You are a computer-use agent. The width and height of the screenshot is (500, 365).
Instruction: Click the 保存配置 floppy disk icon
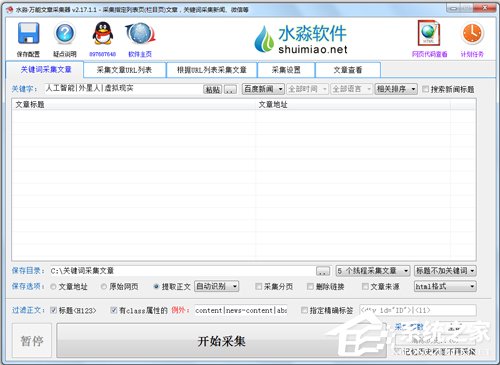[x=28, y=33]
